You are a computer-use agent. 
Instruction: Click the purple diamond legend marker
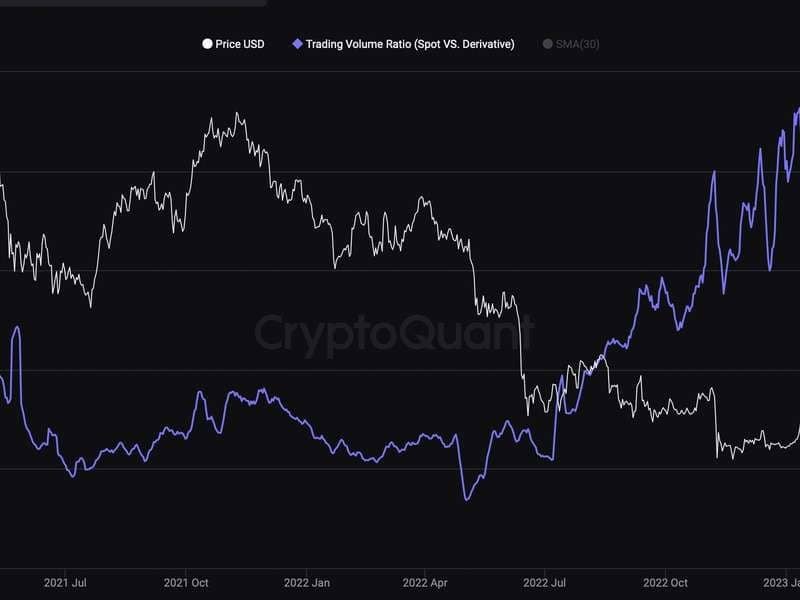(x=297, y=44)
